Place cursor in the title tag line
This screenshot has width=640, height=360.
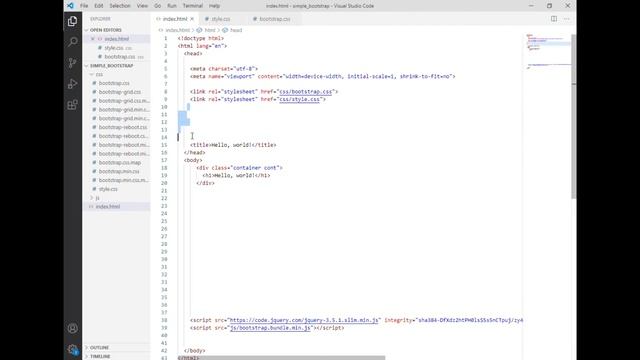coord(233,145)
